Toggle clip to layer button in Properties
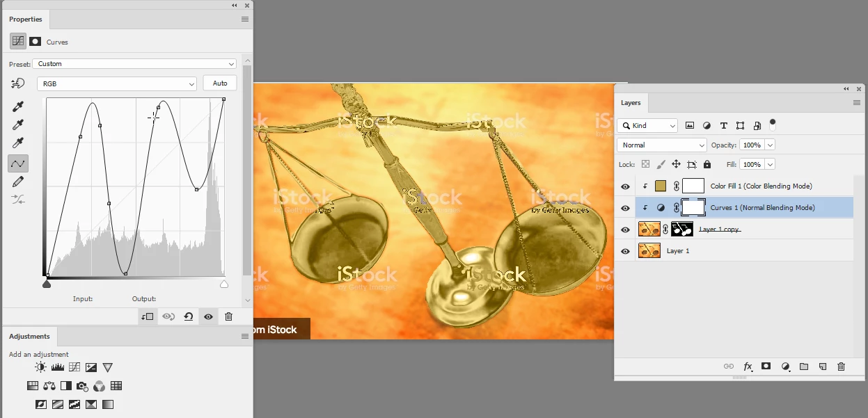This screenshot has height=418, width=868. [147, 316]
